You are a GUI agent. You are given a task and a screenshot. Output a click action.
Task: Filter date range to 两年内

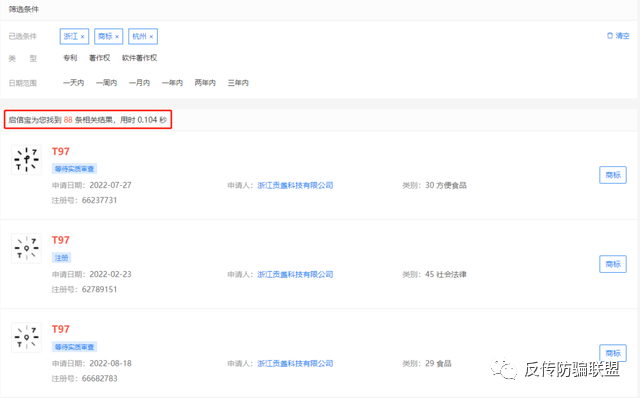pyautogui.click(x=205, y=83)
